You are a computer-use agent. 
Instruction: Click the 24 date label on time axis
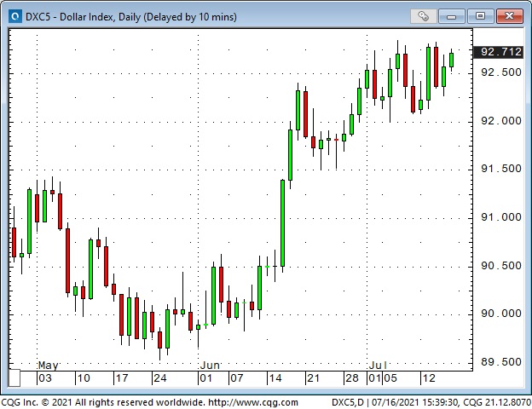point(159,378)
